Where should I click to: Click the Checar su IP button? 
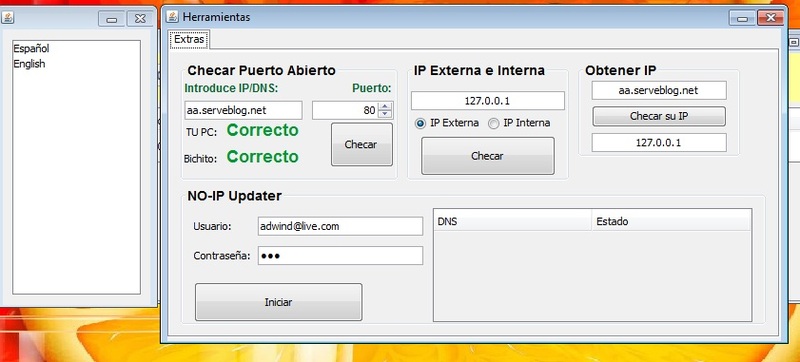[x=659, y=116]
